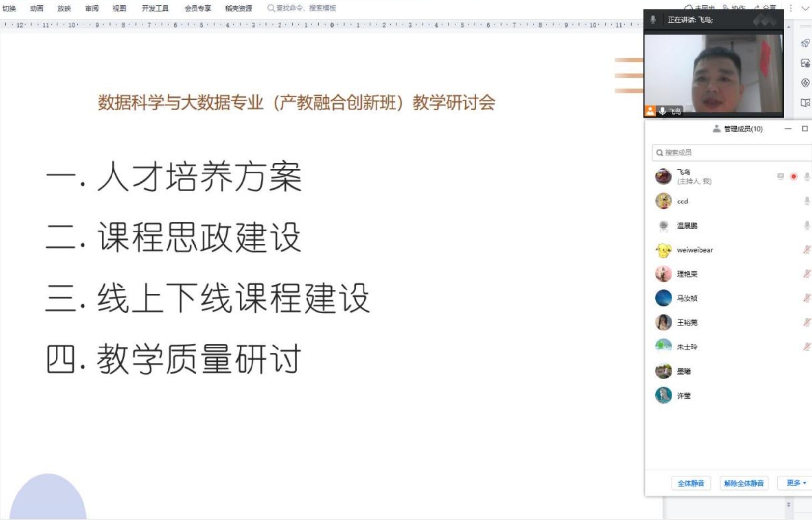Mute 温展鹏's microphone
The height and width of the screenshot is (520, 812).
point(806,225)
